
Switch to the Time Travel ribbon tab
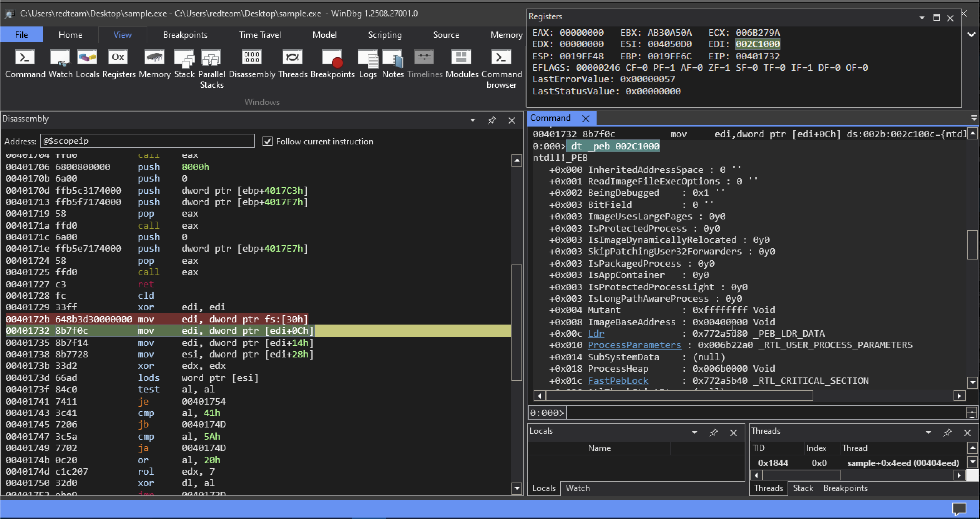(260, 35)
